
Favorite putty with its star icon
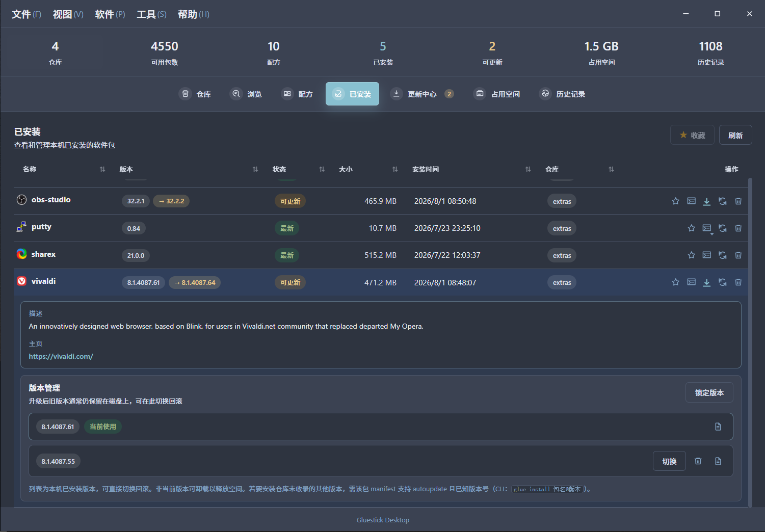pyautogui.click(x=691, y=228)
